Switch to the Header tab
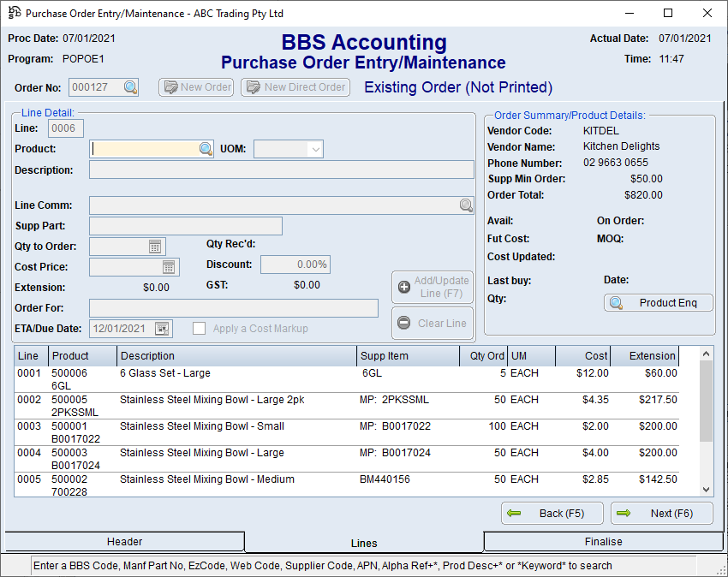This screenshot has width=728, height=577. [124, 542]
